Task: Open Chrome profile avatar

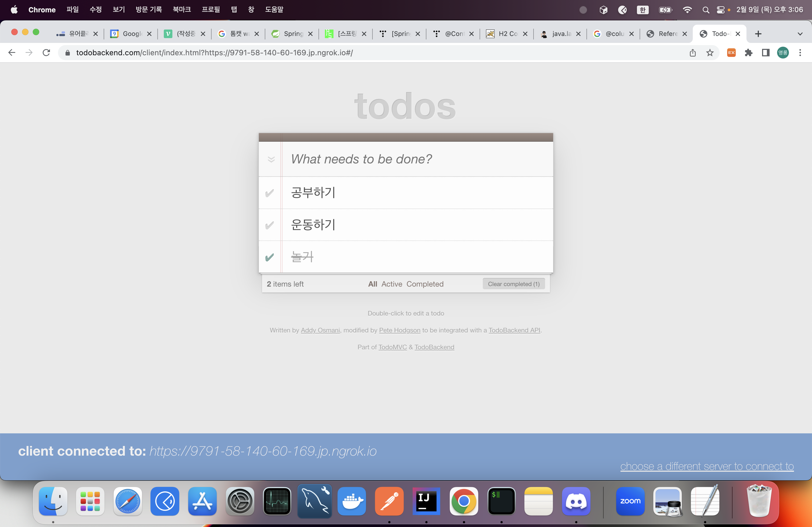Action: pos(783,53)
